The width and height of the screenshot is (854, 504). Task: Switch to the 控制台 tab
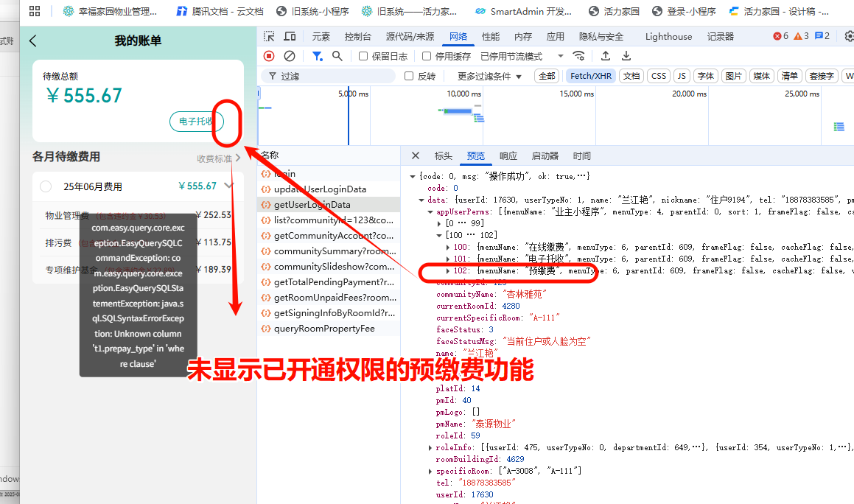[358, 36]
